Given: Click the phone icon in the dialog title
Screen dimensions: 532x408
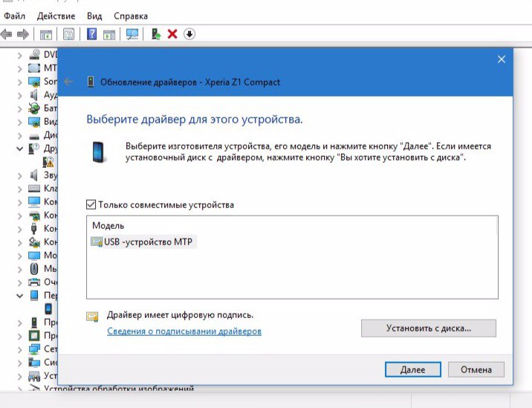Looking at the screenshot, I should coord(91,82).
